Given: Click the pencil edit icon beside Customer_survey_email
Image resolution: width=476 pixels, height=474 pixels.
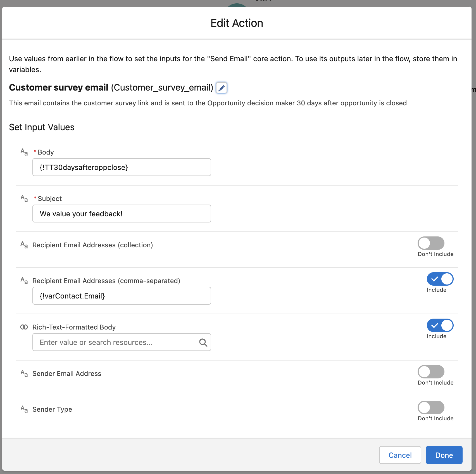Looking at the screenshot, I should pyautogui.click(x=222, y=88).
